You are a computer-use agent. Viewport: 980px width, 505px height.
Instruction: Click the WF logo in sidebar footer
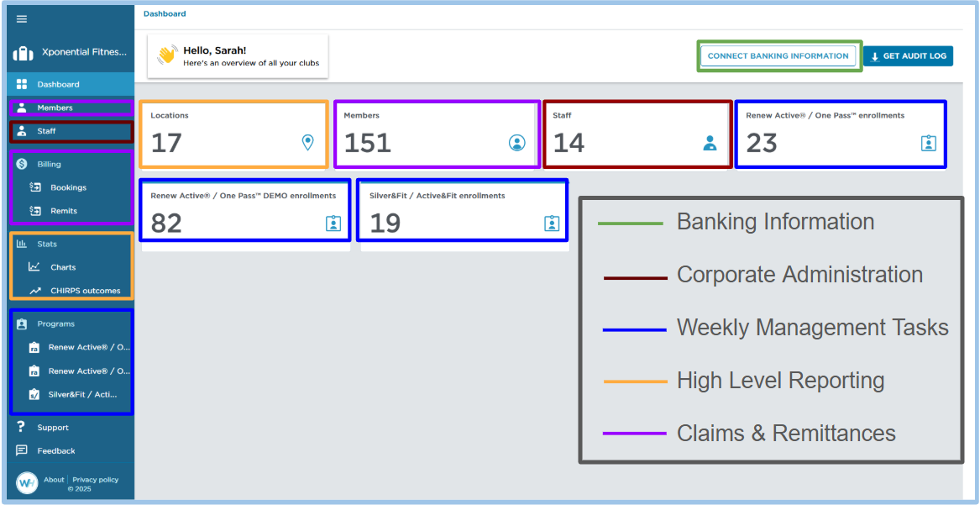27,483
